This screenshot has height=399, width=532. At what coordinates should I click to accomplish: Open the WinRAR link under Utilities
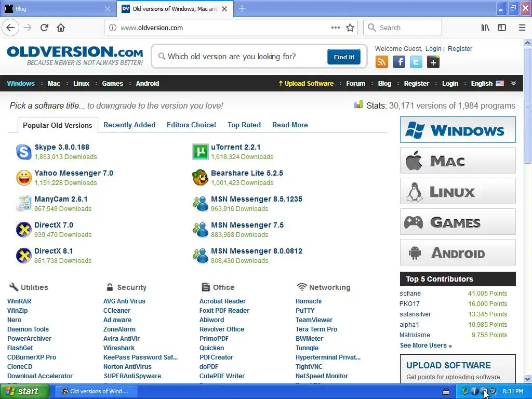tap(19, 301)
